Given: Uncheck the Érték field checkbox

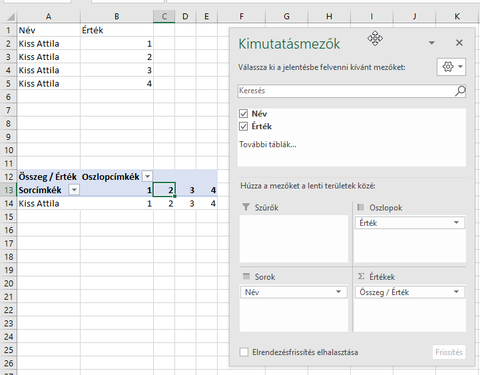Looking at the screenshot, I should coord(243,126).
